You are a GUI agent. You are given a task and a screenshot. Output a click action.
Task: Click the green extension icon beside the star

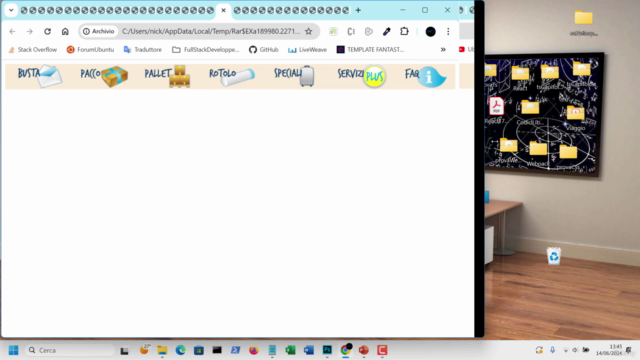(x=333, y=31)
